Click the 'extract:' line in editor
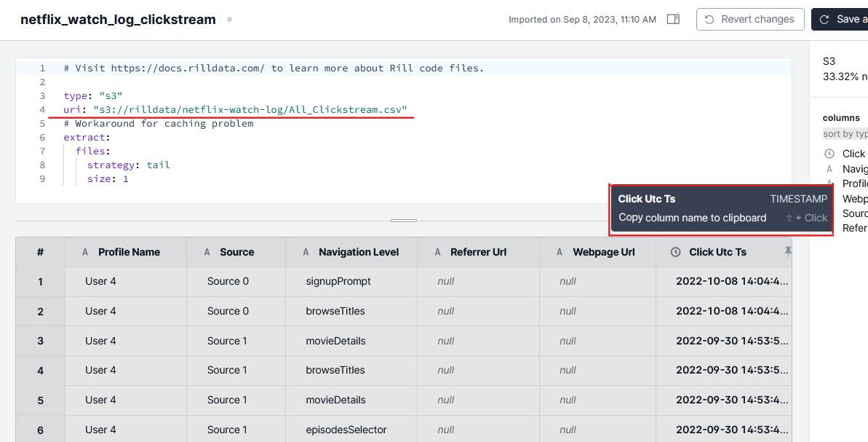Screen dimensions: 868x442 click(x=87, y=138)
